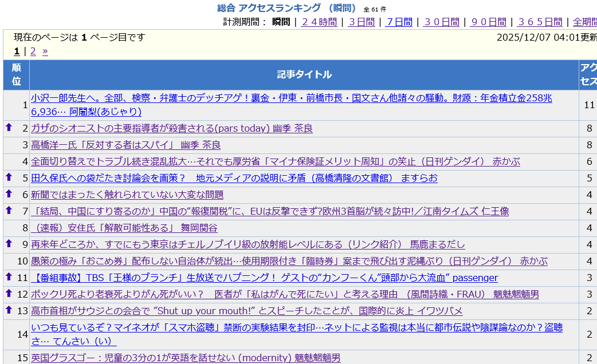Viewport: 597px width, 364px height.
Task: Click the up arrow icon beside rank 2
Action: coord(9,128)
